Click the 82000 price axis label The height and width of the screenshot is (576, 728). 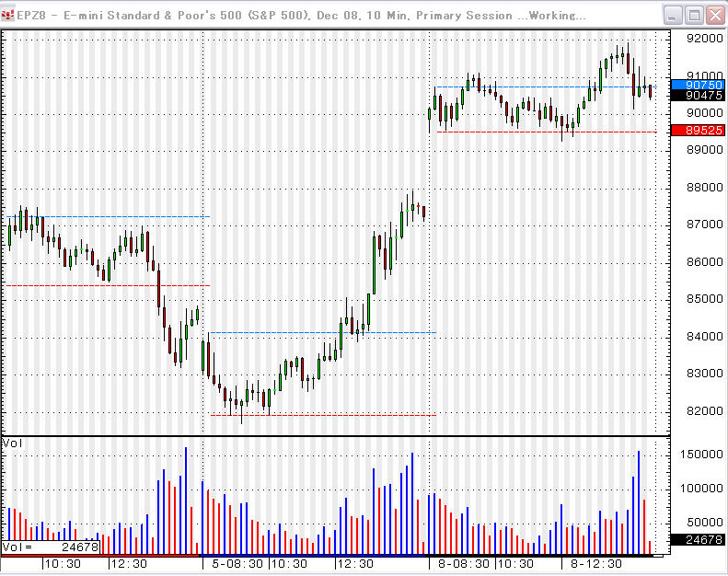pyautogui.click(x=704, y=410)
